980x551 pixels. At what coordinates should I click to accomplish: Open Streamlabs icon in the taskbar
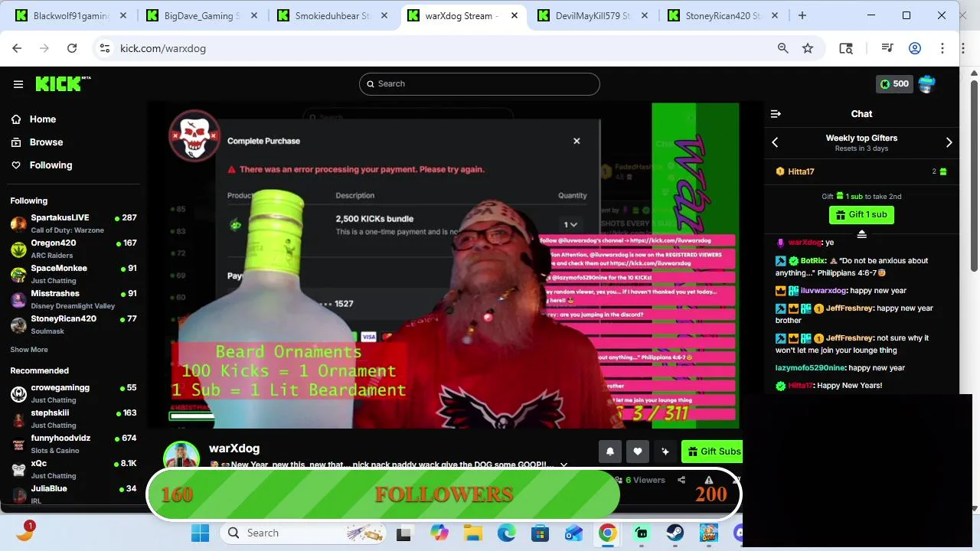641,533
